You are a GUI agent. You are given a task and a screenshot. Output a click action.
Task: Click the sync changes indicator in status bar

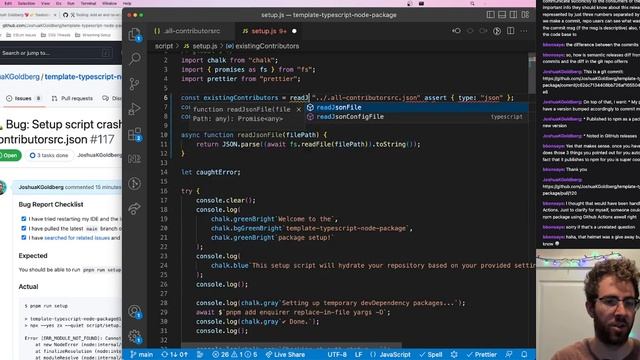click(174, 354)
